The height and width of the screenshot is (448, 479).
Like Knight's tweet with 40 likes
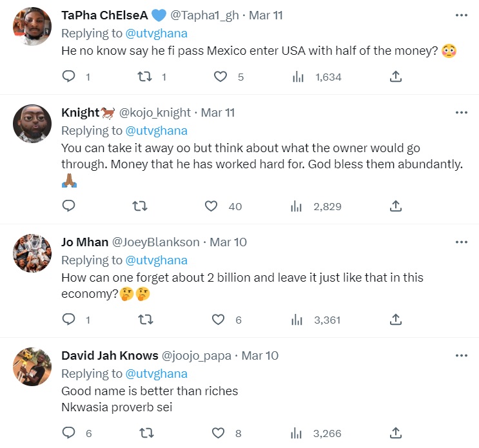click(x=211, y=206)
